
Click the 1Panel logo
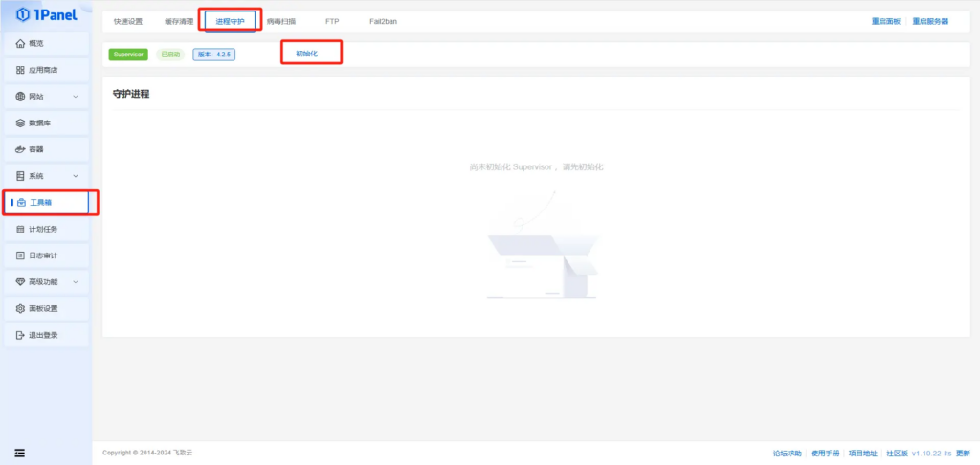tap(46, 14)
